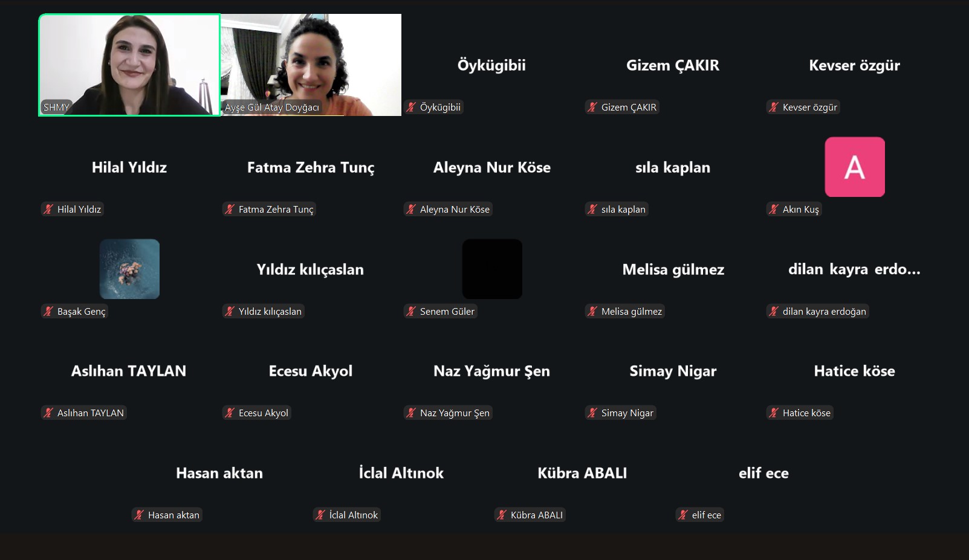The height and width of the screenshot is (560, 969).
Task: Click Senem Güler's muted microphone icon
Action: click(411, 312)
